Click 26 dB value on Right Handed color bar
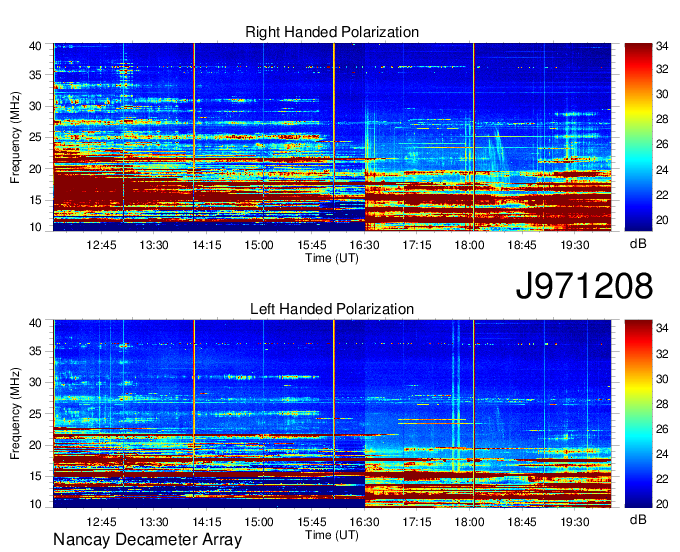This screenshot has width=680, height=552. 662,144
